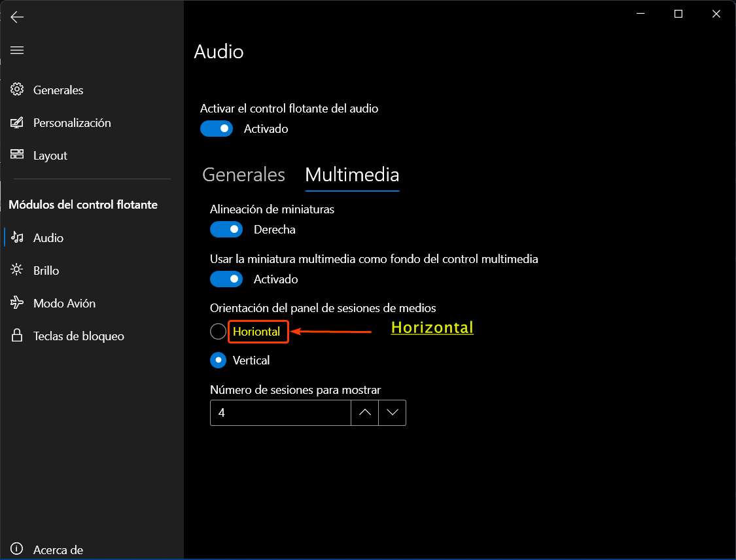Image resolution: width=736 pixels, height=560 pixels.
Task: Minimize the settings window
Action: 640,14
